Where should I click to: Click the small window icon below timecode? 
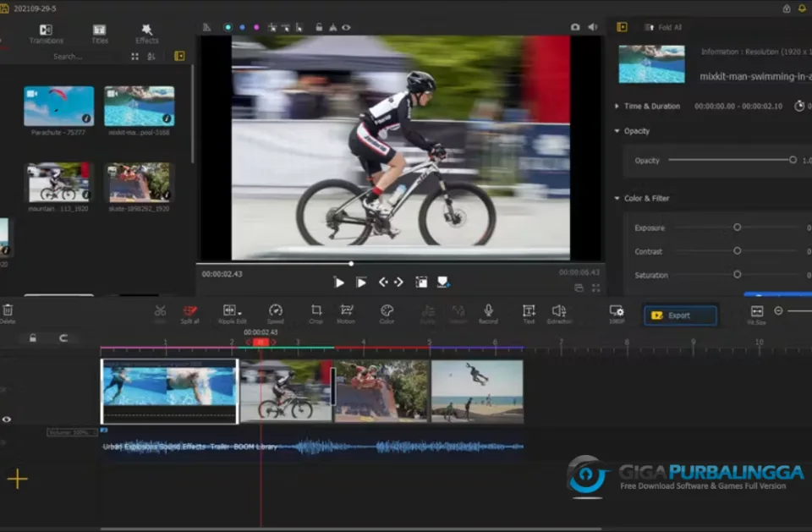[x=579, y=288]
